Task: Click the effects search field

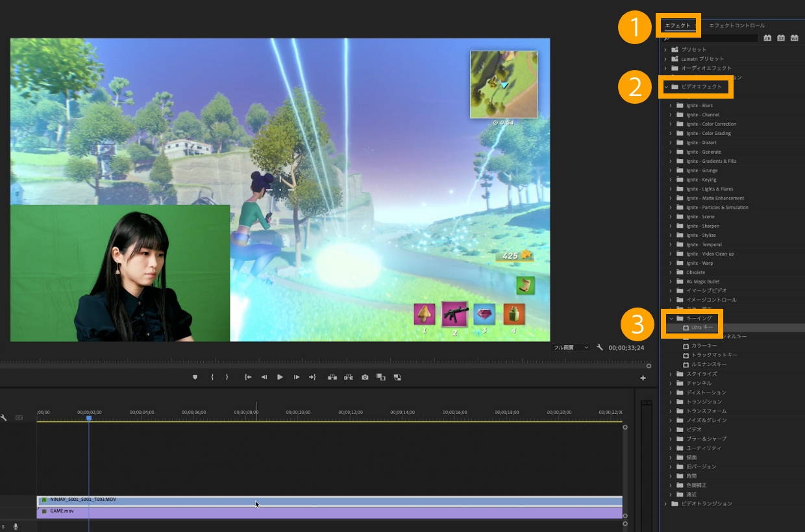Action: point(710,38)
